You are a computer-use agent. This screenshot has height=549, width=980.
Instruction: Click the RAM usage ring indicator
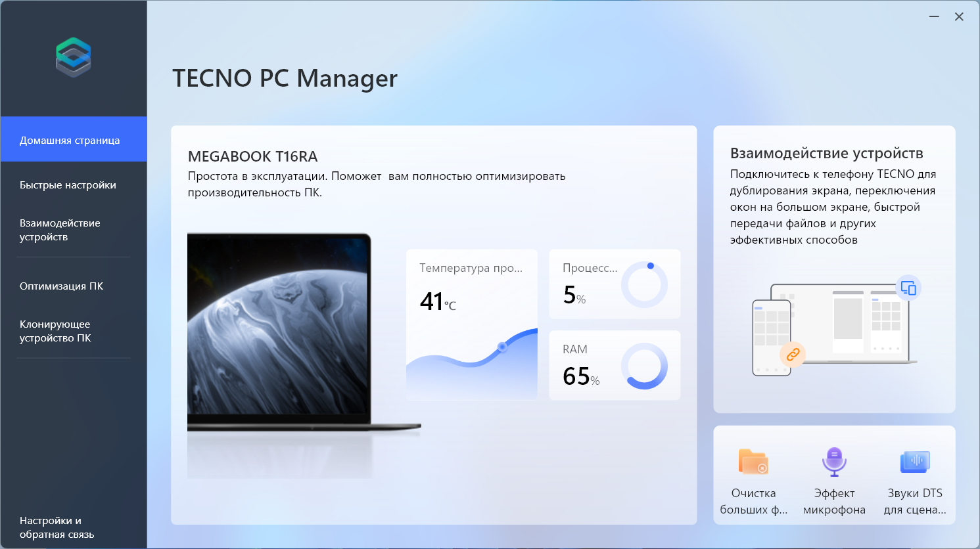(644, 366)
